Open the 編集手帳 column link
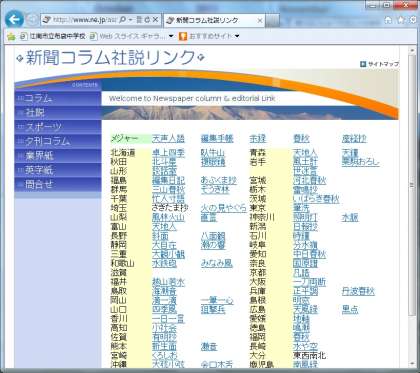Image resolution: width=420 pixels, height=373 pixels. (x=217, y=138)
